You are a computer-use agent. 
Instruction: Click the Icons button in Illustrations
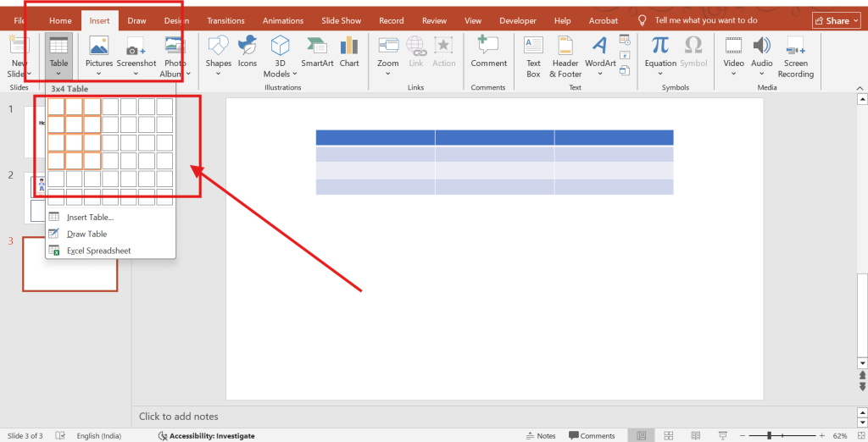(x=248, y=52)
